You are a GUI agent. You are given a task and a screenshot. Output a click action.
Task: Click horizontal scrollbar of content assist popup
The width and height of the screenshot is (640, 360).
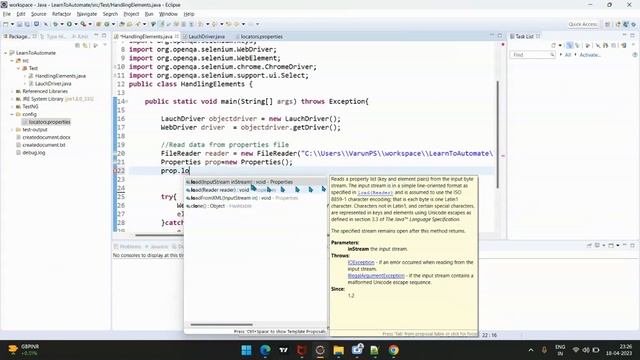tap(222, 325)
